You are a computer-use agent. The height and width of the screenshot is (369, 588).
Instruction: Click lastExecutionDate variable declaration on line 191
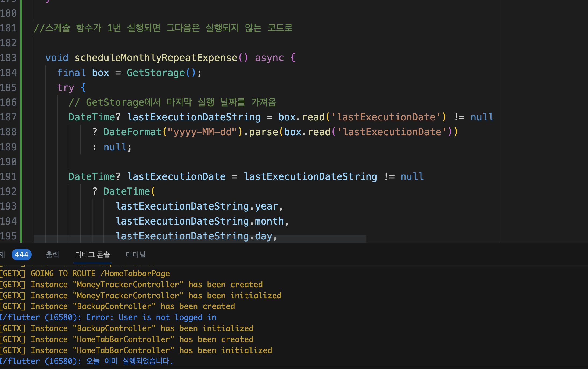177,177
